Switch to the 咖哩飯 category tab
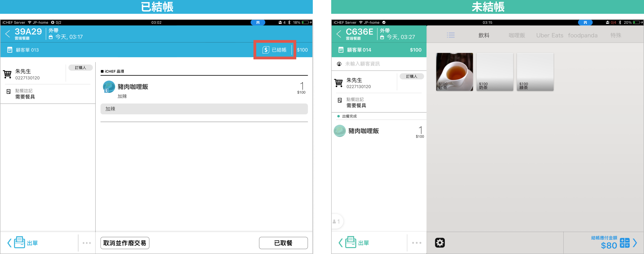Viewport: 644px width, 254px height. [517, 35]
